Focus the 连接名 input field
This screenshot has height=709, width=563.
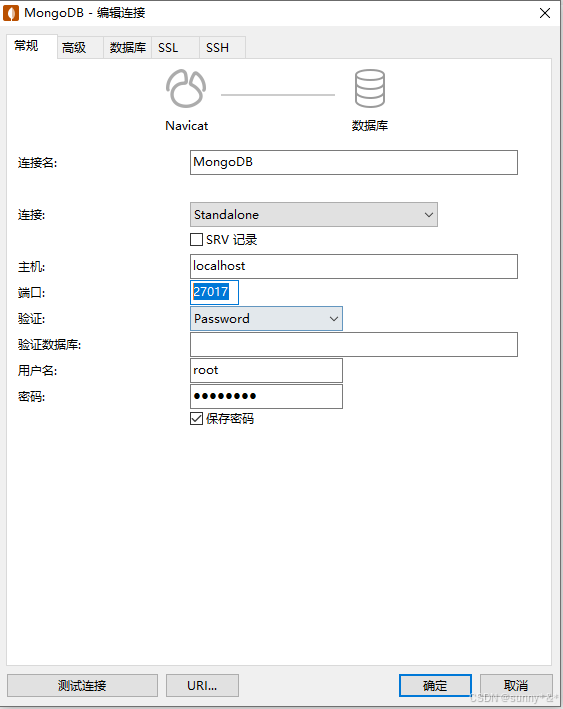coord(354,163)
